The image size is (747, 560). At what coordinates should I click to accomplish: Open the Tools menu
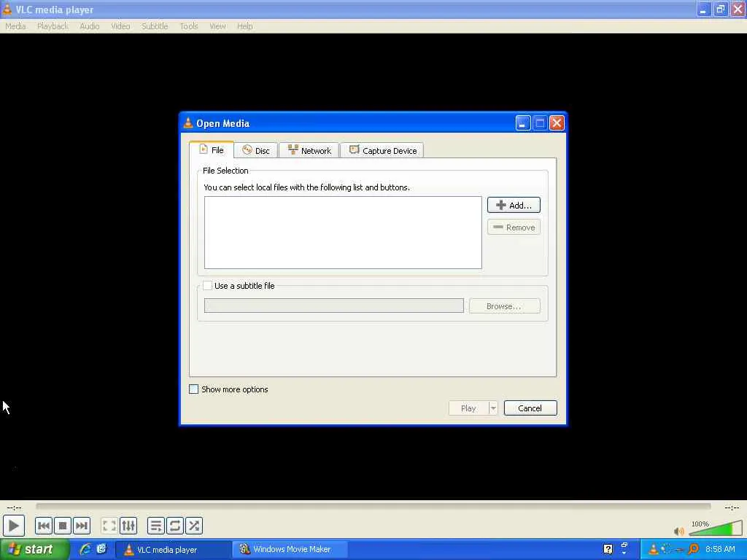(189, 26)
